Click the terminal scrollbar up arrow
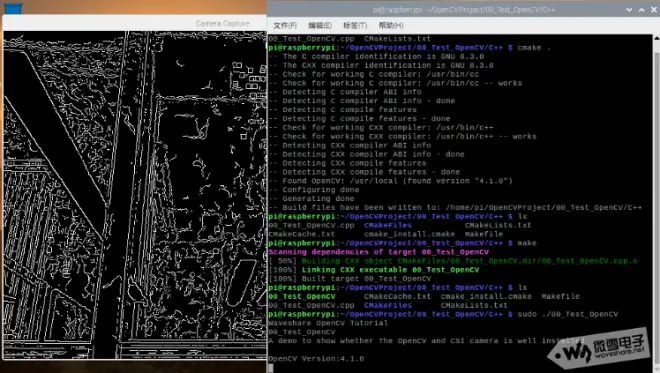Viewport: 660px width, 373px height. tap(657, 38)
